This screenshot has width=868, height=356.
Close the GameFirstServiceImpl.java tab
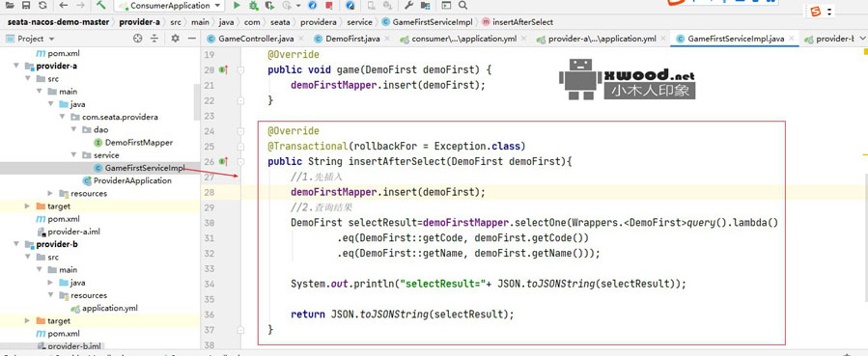[x=791, y=39]
